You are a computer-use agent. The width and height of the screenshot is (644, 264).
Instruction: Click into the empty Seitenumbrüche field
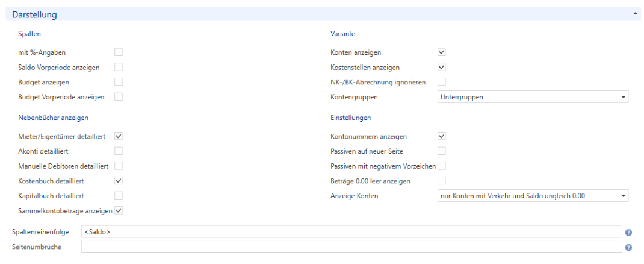[351, 247]
